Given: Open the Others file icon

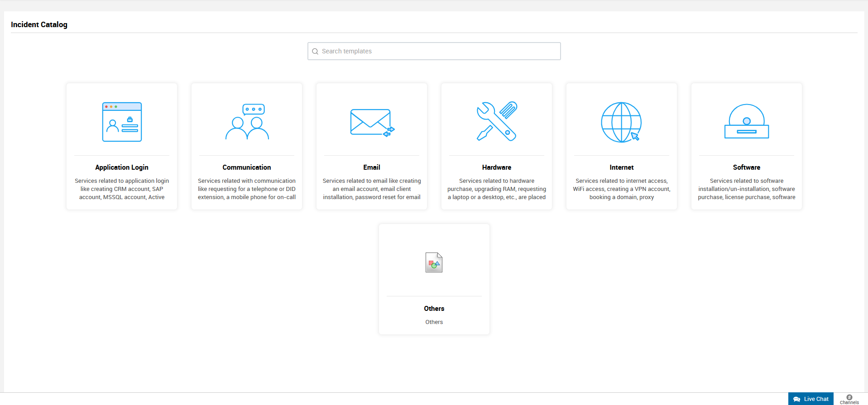Looking at the screenshot, I should point(434,262).
